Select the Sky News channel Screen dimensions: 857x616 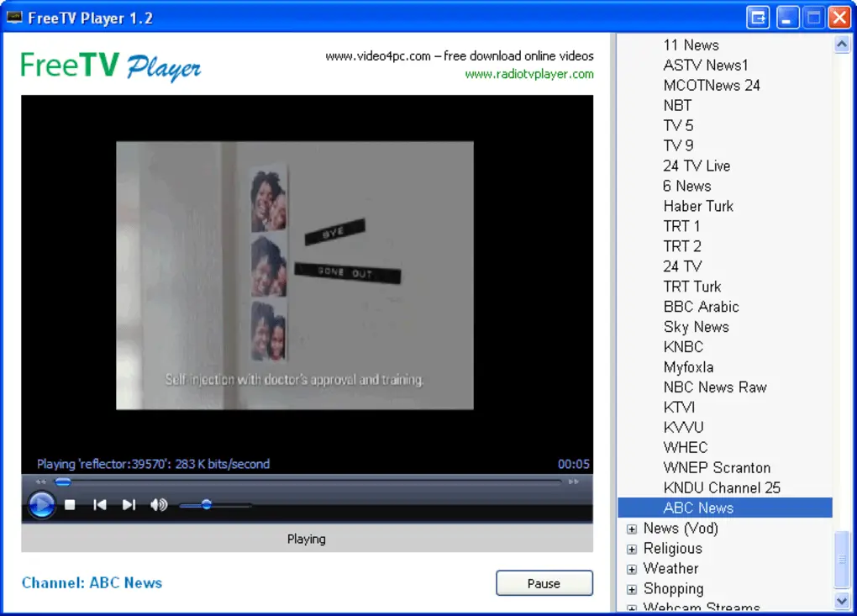pos(696,327)
